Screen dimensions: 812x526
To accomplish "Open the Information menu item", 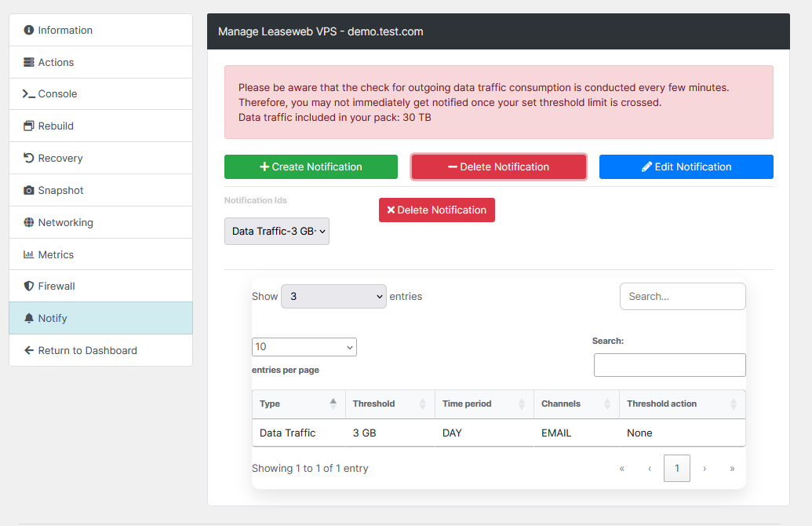I will click(x=101, y=30).
